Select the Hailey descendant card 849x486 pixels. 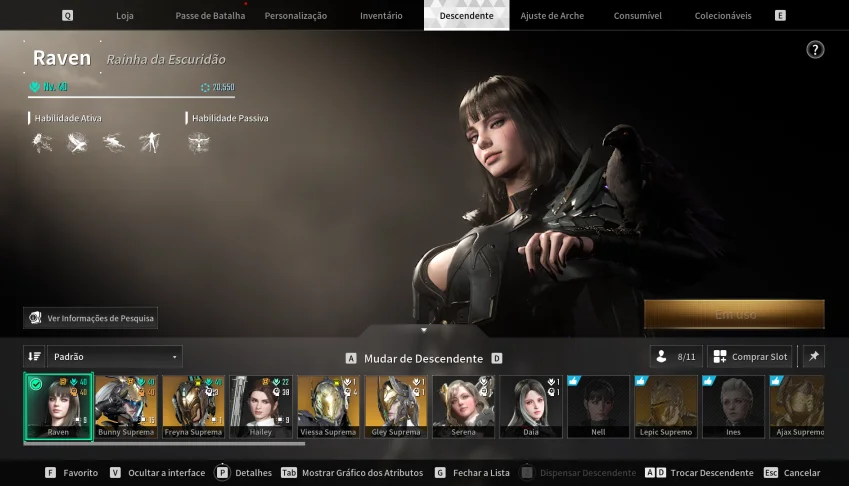click(261, 406)
